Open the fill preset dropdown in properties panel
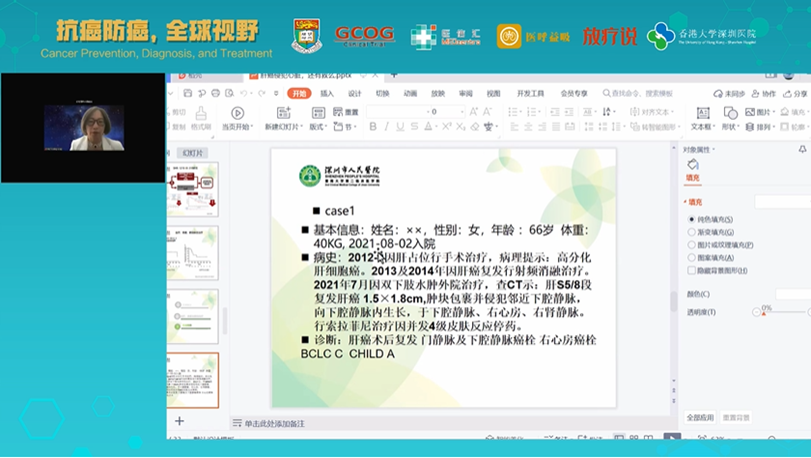 783,202
